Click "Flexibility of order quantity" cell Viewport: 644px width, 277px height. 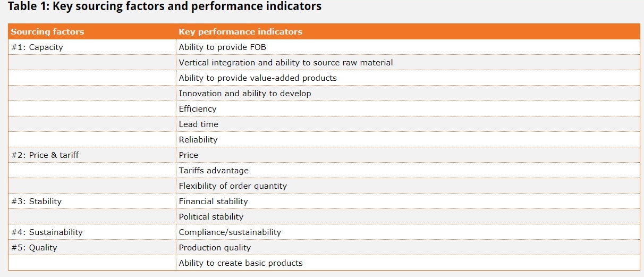[x=233, y=186]
